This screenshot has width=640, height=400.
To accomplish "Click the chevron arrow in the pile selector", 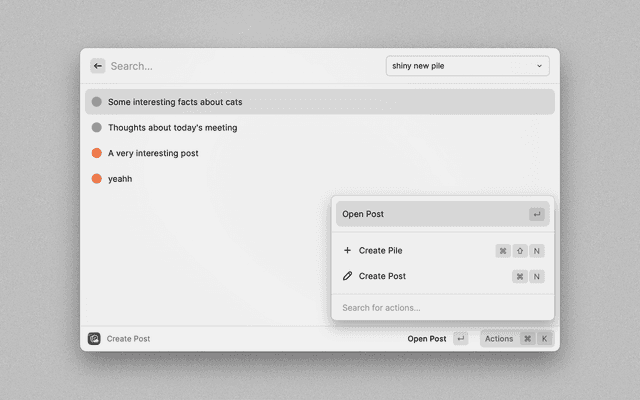I will pos(539,66).
